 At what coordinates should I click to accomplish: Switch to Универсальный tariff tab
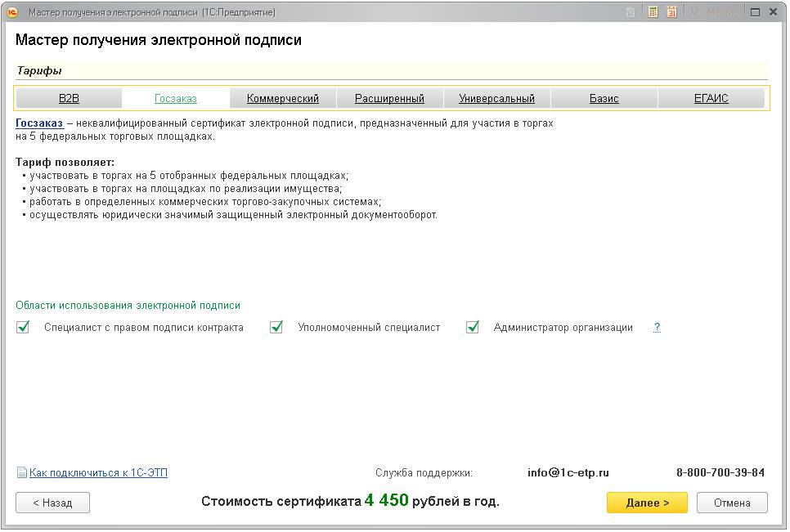click(x=496, y=98)
